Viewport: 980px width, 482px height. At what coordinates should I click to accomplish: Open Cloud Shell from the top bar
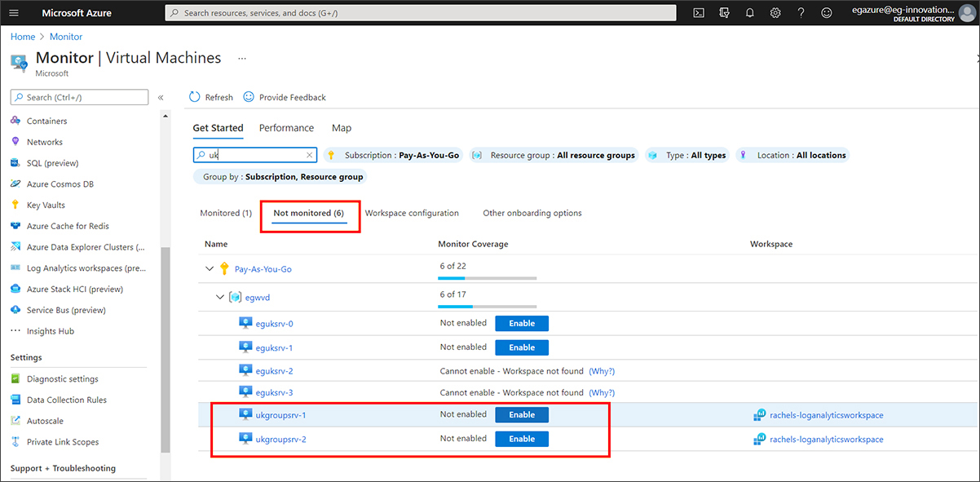tap(699, 13)
